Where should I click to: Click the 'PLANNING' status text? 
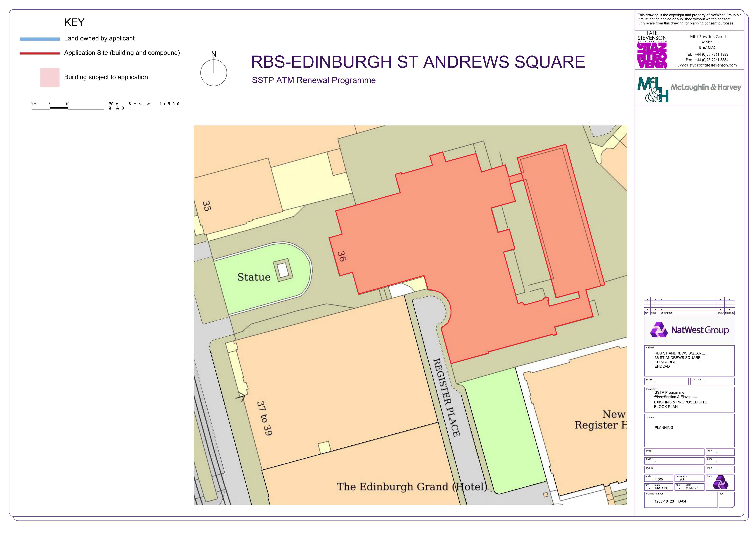(664, 427)
